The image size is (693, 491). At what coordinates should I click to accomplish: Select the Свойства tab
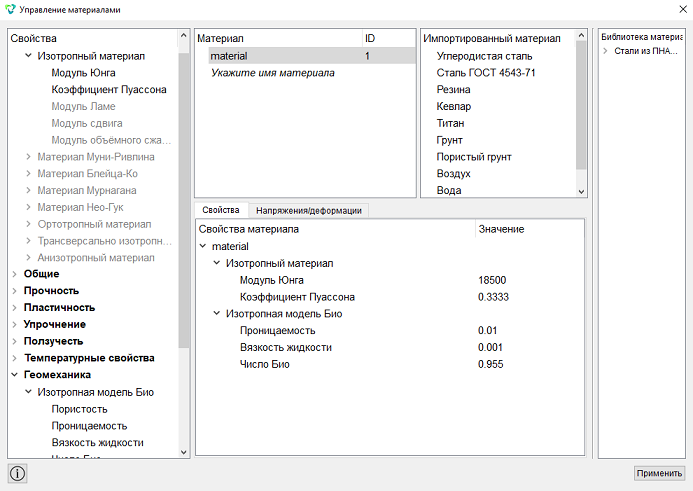point(221,210)
